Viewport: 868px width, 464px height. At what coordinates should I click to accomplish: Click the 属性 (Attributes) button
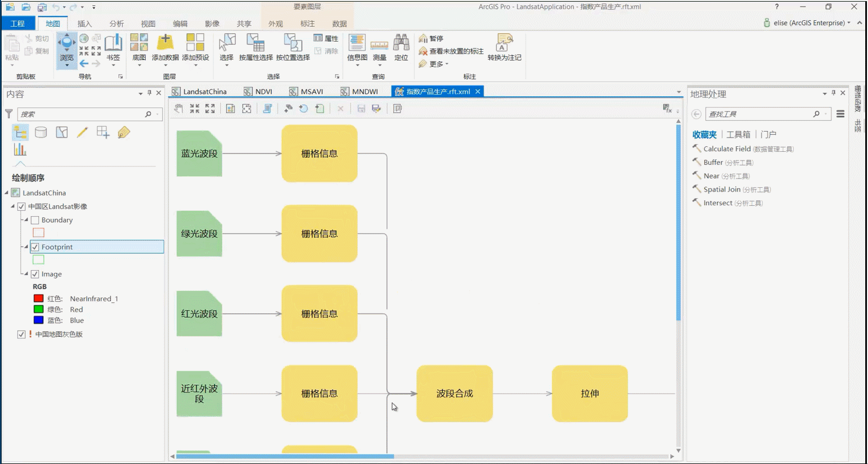[326, 38]
